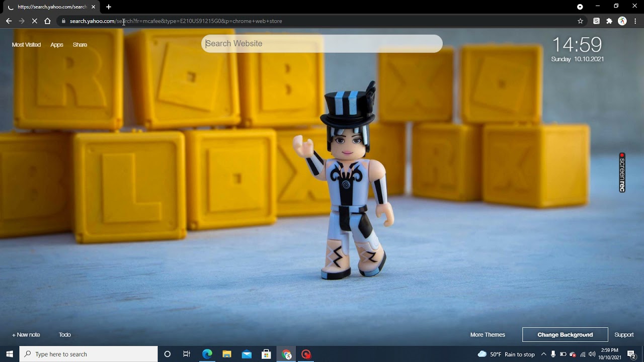Open the Extensions puzzle-piece menu
644x362 pixels.
pos(609,21)
